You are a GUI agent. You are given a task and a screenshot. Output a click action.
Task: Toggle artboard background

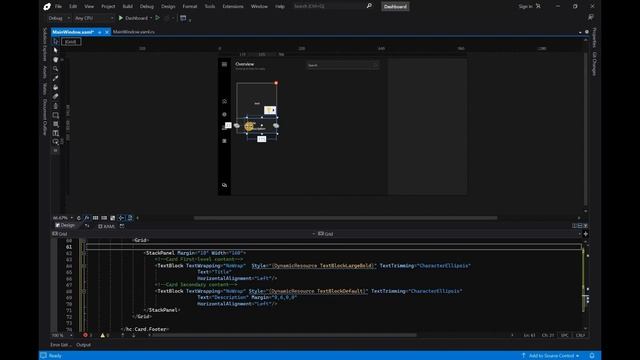[x=113, y=218]
